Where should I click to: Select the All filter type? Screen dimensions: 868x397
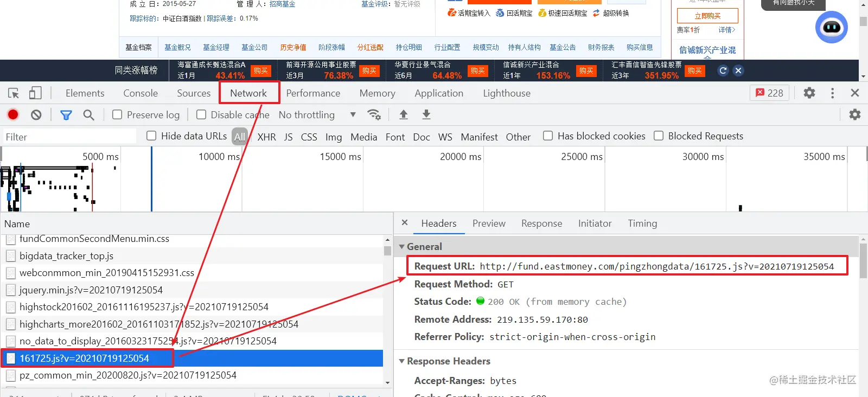click(240, 137)
